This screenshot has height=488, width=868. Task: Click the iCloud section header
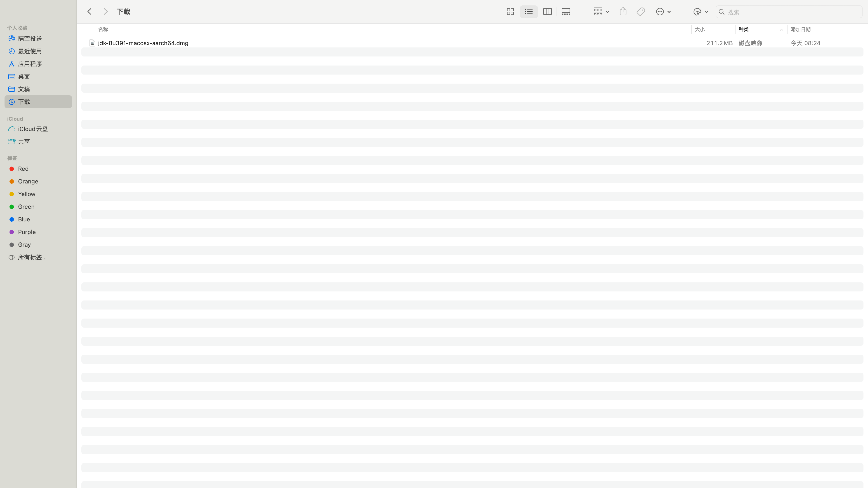tap(15, 119)
